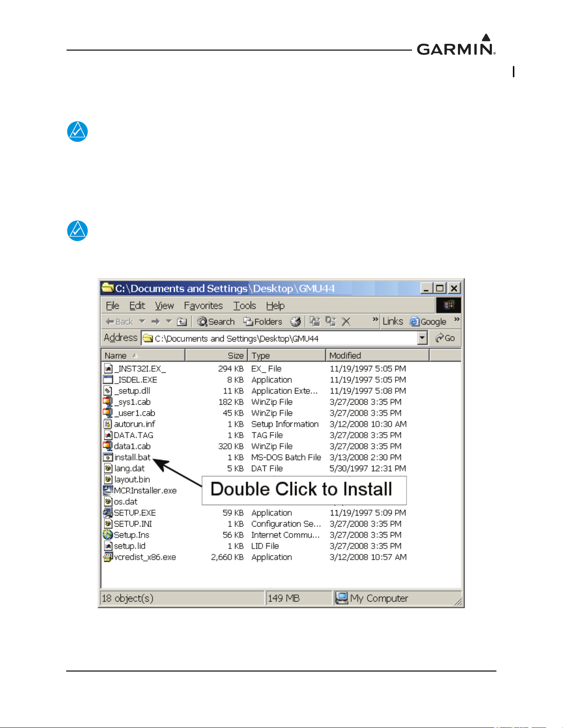This screenshot has height=728, width=563.
Task: Select the SETUP.INI file icon
Action: click(x=108, y=524)
